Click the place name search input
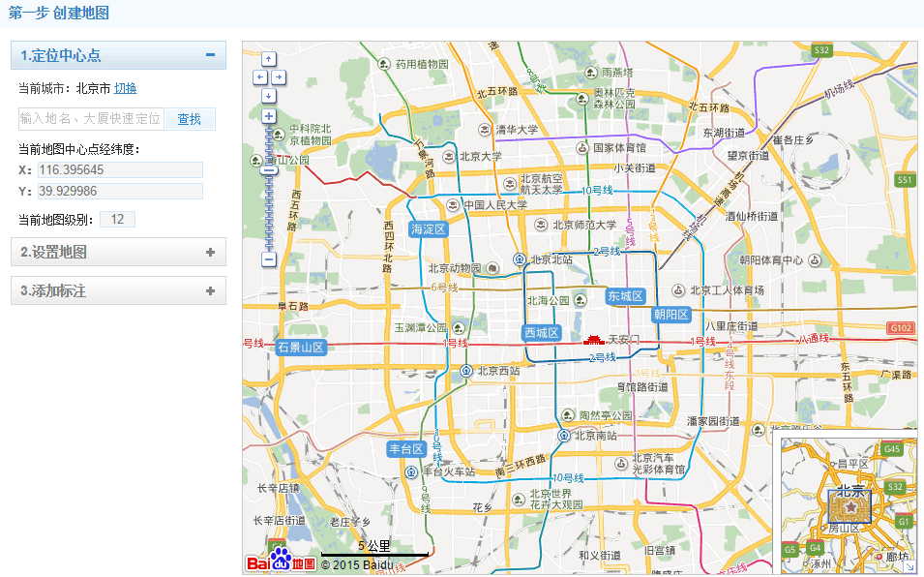This screenshot has width=924, height=577. pyautogui.click(x=91, y=119)
